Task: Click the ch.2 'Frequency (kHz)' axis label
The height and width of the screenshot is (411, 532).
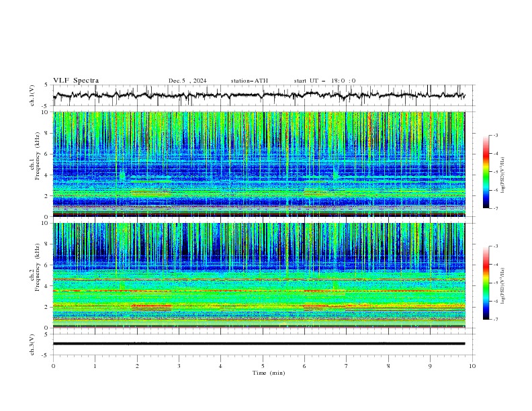Action: (x=37, y=267)
